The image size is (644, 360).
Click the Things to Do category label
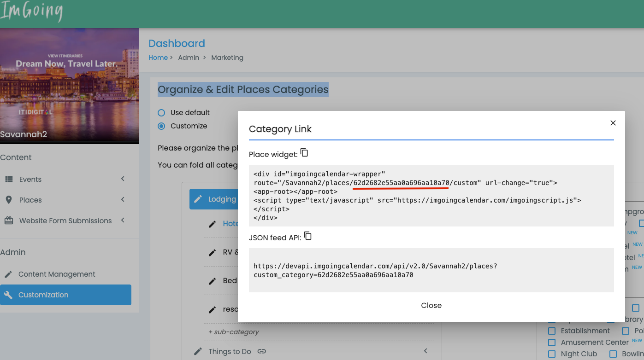(230, 352)
